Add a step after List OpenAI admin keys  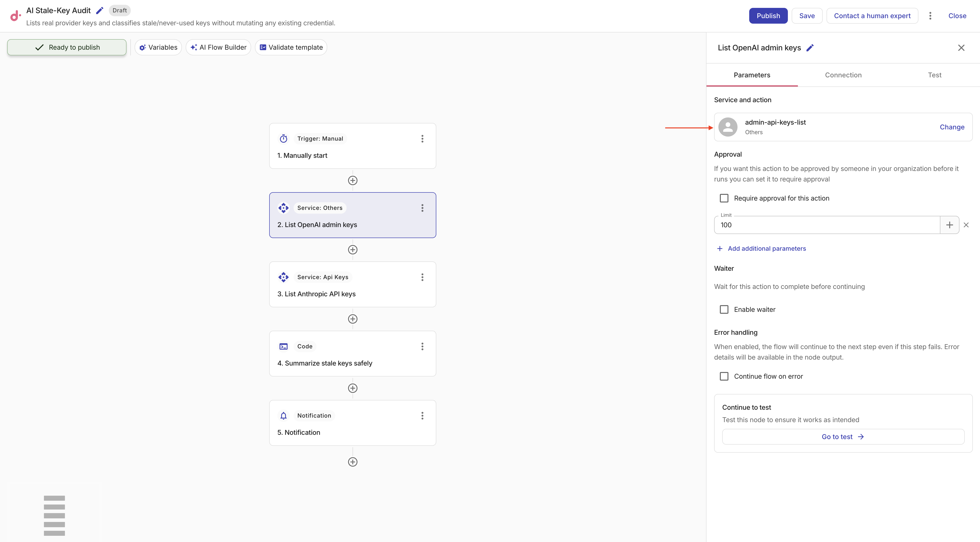tap(353, 250)
